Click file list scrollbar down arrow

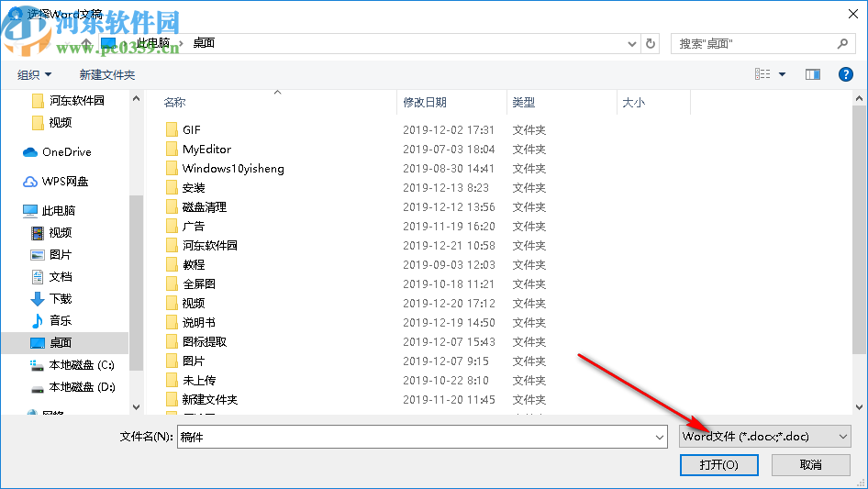[859, 407]
